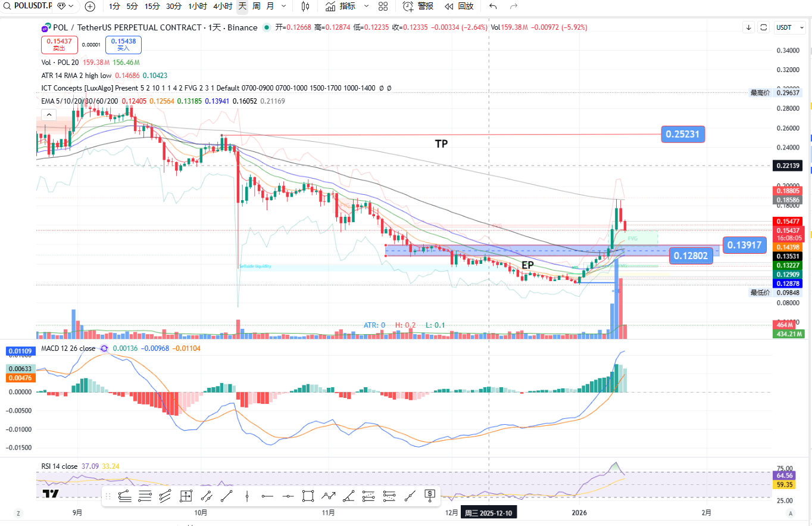Click the 0.25231 TP price label
The height and width of the screenshot is (526, 812).
pyautogui.click(x=682, y=135)
